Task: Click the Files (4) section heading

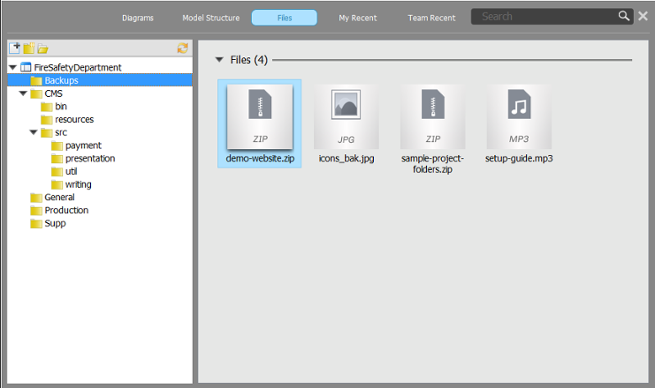Action: [249, 60]
